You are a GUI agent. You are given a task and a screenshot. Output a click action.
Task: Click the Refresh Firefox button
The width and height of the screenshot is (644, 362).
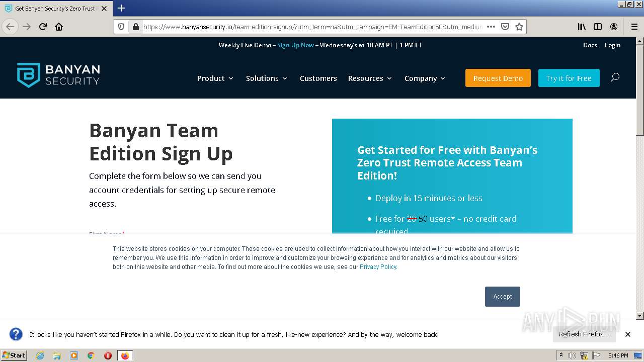584,334
